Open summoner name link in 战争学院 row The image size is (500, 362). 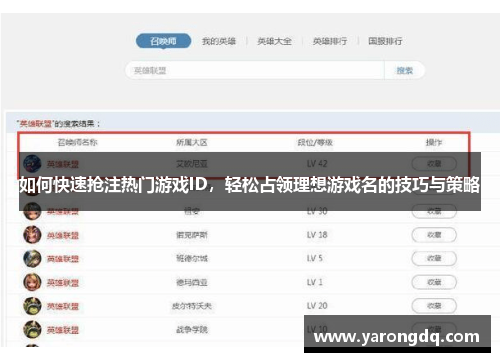pyautogui.click(x=63, y=330)
